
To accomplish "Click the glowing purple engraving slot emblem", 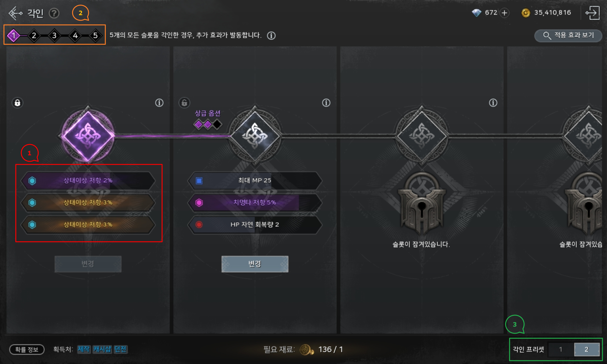I will click(88, 136).
